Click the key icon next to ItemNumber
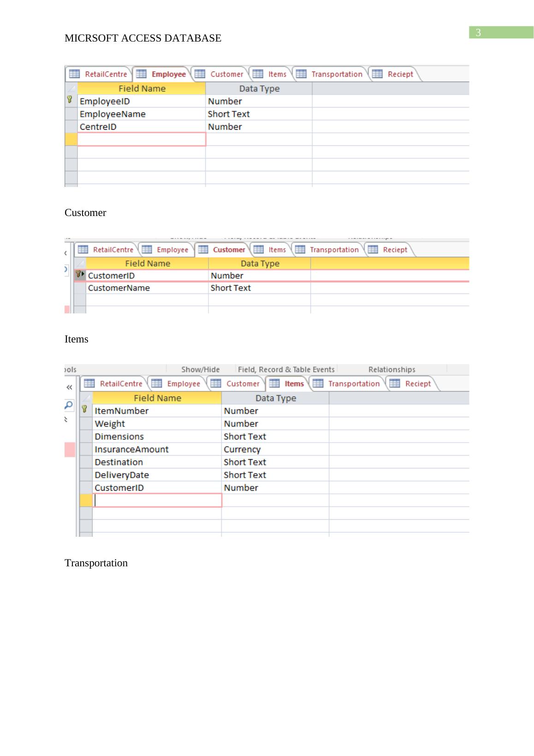The width and height of the screenshot is (534, 756). coord(84,409)
